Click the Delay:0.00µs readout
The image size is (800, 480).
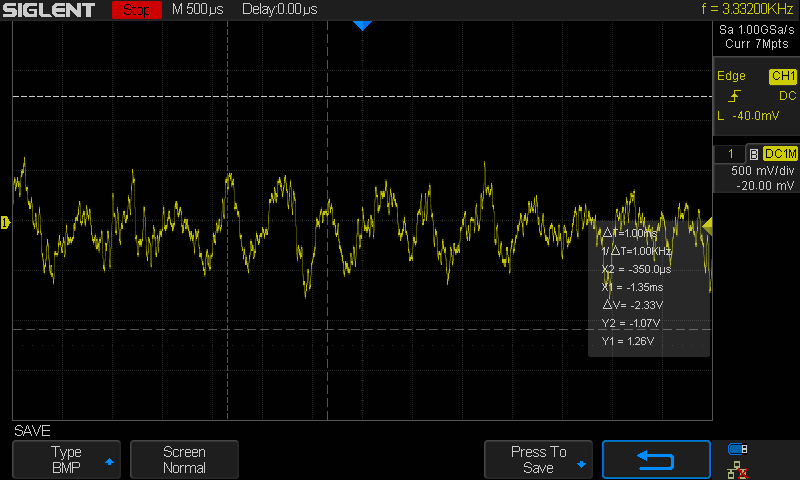[x=280, y=9]
